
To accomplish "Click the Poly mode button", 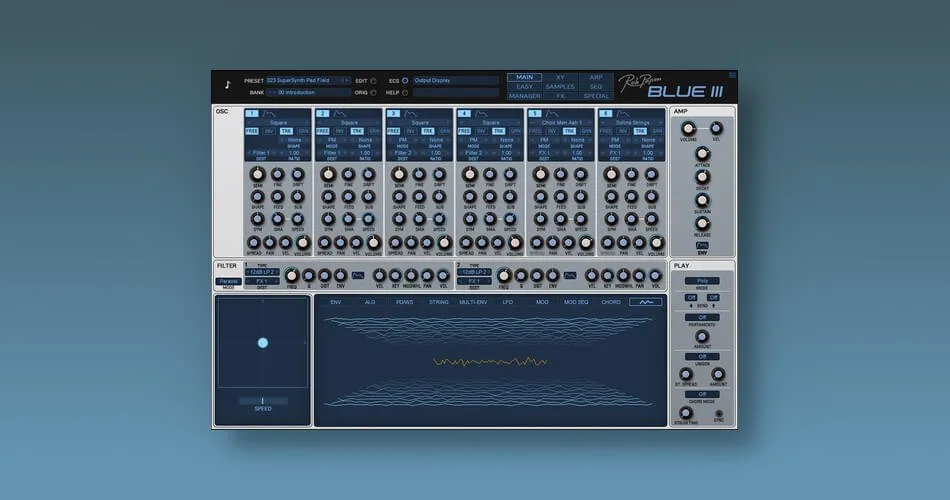I will (702, 281).
